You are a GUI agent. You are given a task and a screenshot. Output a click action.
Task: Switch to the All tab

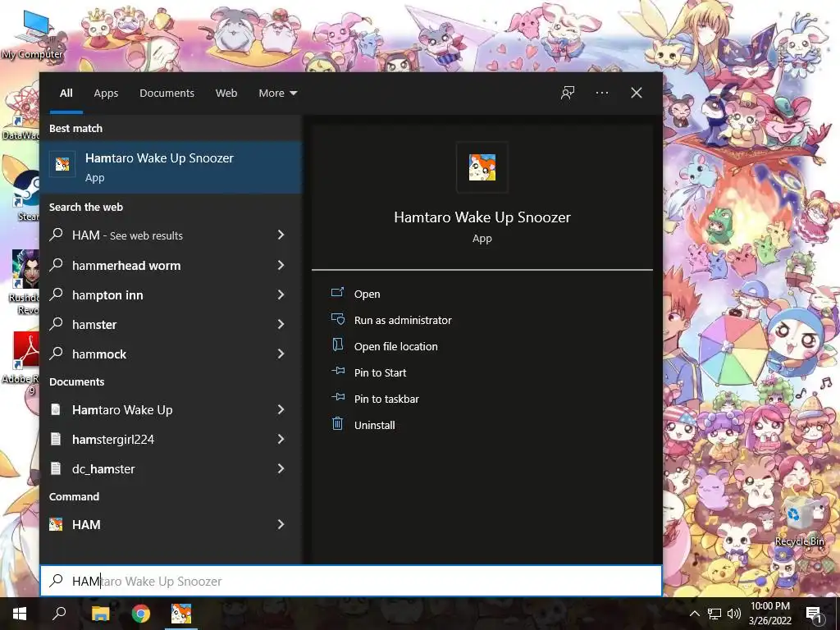(66, 93)
